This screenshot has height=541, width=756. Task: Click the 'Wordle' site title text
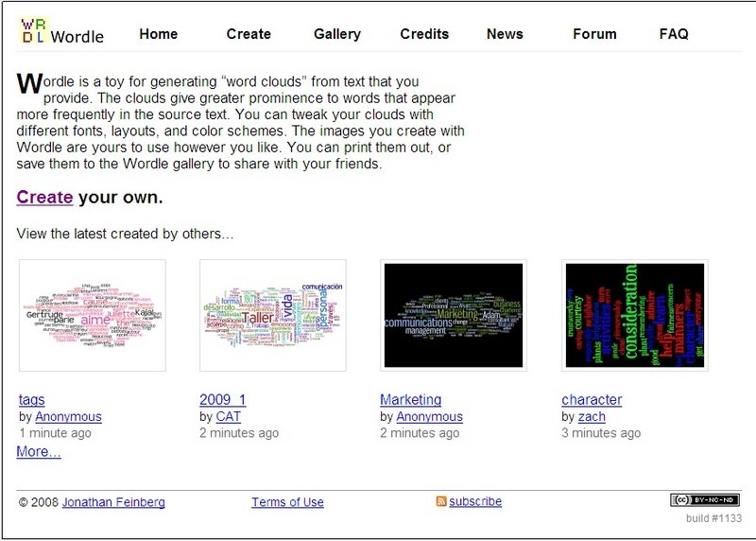(77, 37)
